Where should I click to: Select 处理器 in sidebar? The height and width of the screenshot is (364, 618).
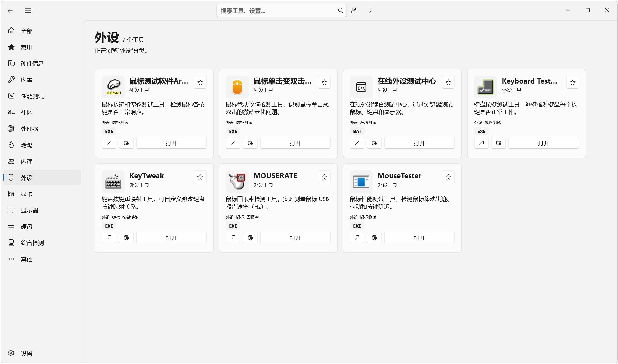[x=42, y=129]
